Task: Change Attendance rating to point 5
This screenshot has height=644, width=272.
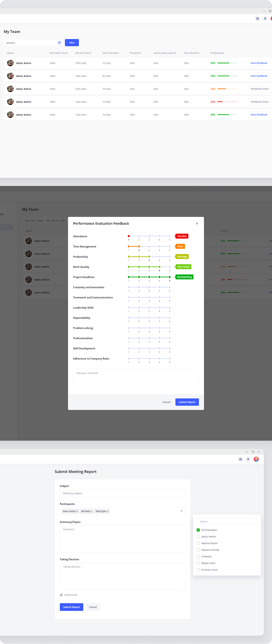Action: coord(170,236)
